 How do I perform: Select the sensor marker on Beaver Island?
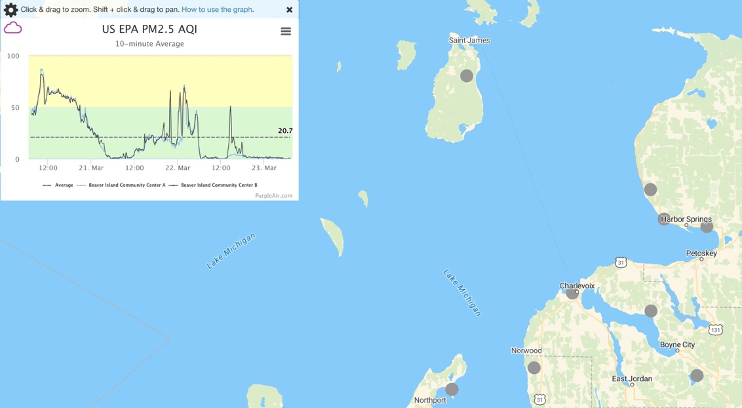[466, 75]
